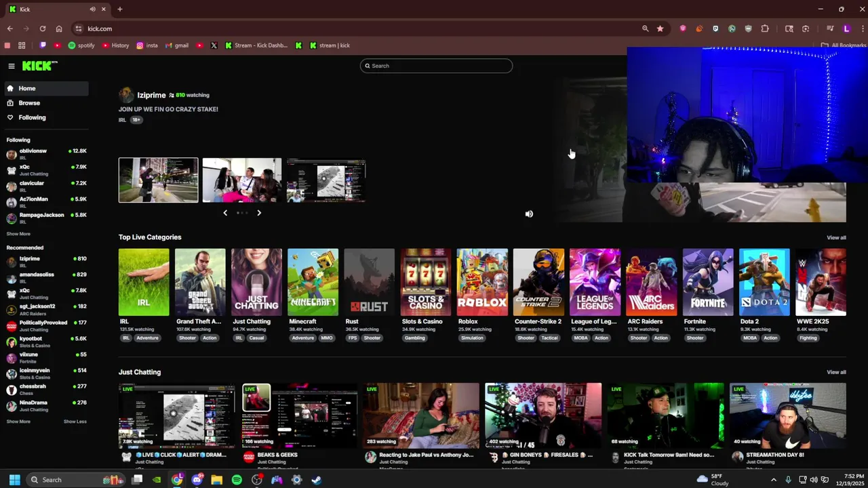Open Iziprime featured streamer name
This screenshot has width=868, height=488.
click(x=151, y=95)
